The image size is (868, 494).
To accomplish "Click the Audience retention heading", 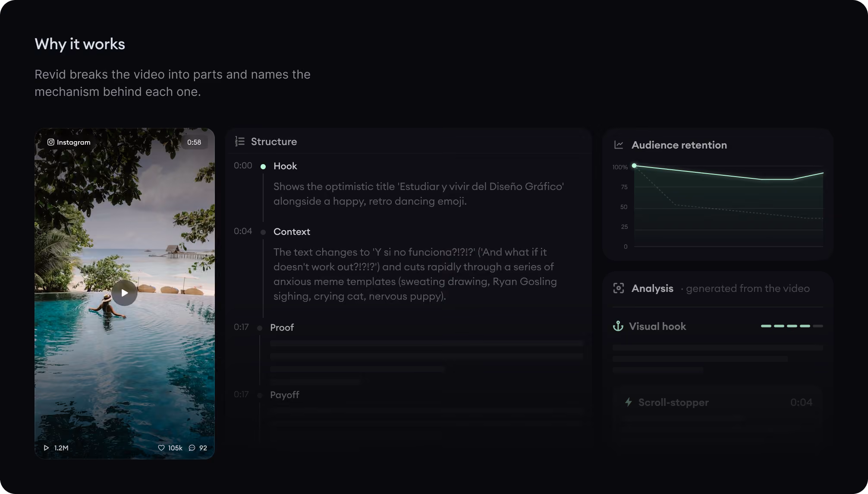I will pos(679,145).
